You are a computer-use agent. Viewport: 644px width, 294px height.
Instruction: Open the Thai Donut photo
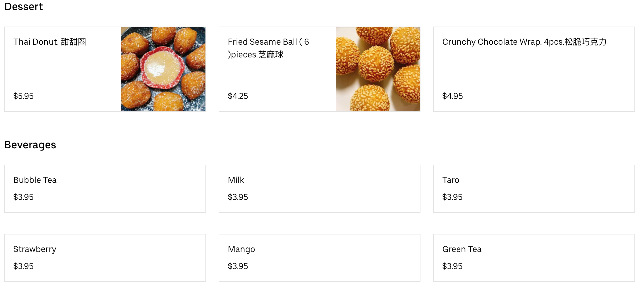pyautogui.click(x=163, y=69)
